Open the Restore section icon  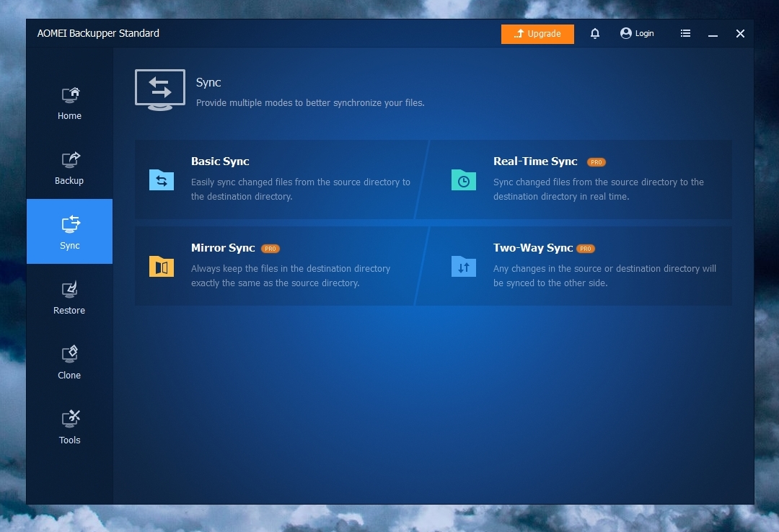tap(70, 289)
